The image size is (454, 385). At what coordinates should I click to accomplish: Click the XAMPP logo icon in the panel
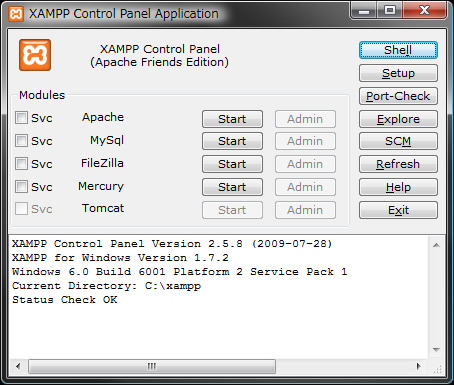click(x=35, y=55)
